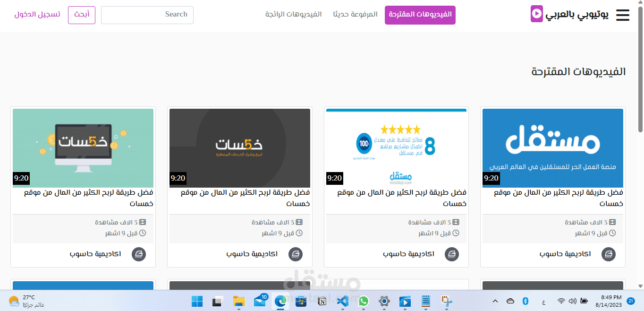Viewport: 644px width, 311px height.
Task: Open اكاديمية حاسوب channel on the blue مستقل card
Action: pyautogui.click(x=565, y=254)
